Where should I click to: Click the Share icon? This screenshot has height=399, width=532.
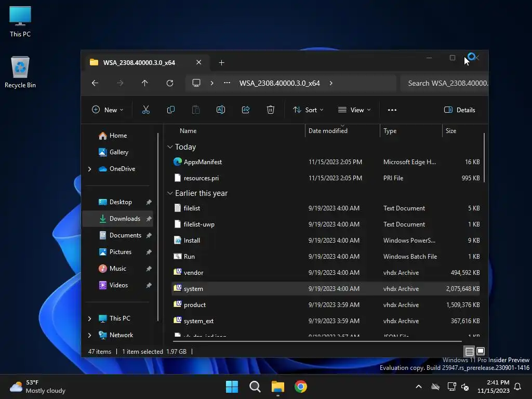(246, 110)
